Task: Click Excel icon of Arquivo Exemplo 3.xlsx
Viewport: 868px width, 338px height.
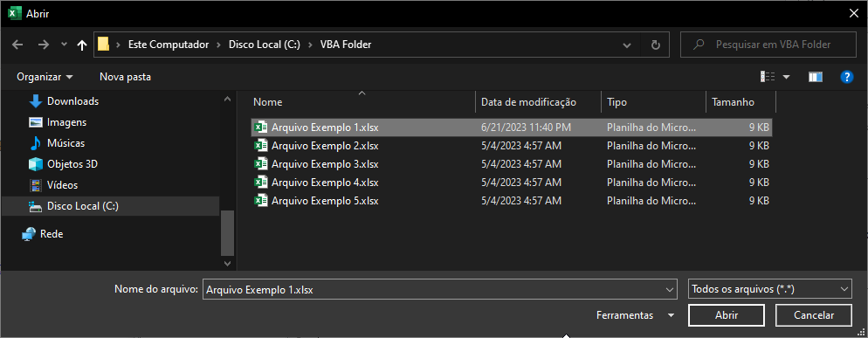Action: click(260, 164)
